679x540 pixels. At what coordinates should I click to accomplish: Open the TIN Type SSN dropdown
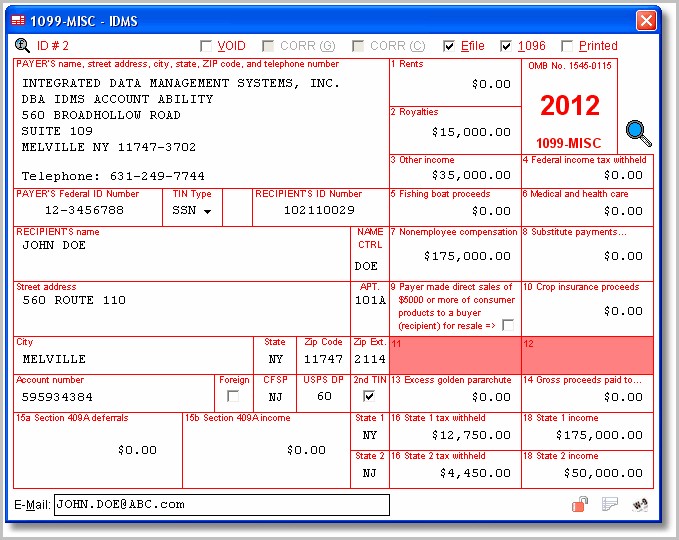pos(208,211)
